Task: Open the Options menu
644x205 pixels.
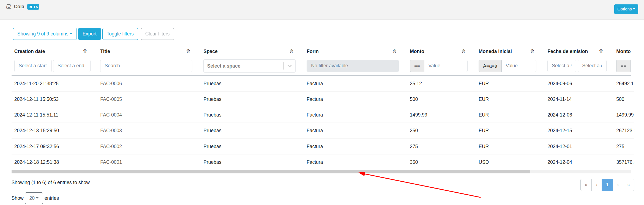Action: tap(626, 9)
